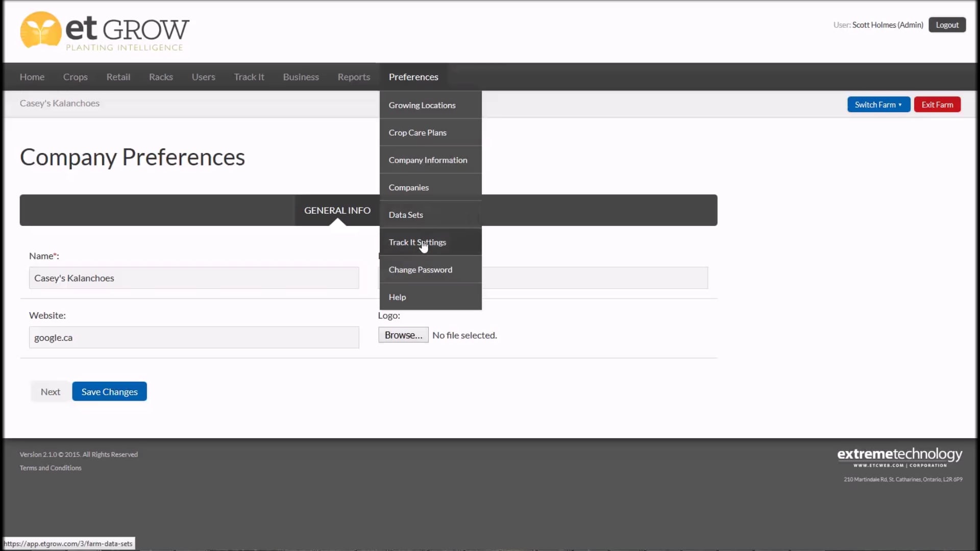Image resolution: width=980 pixels, height=551 pixels.
Task: Open the Crops section
Action: (76, 77)
